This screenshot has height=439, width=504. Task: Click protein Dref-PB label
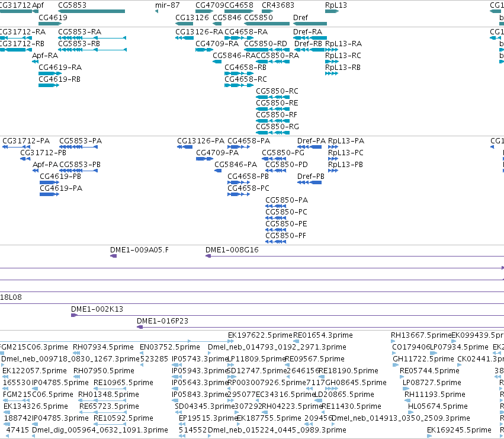[311, 177]
